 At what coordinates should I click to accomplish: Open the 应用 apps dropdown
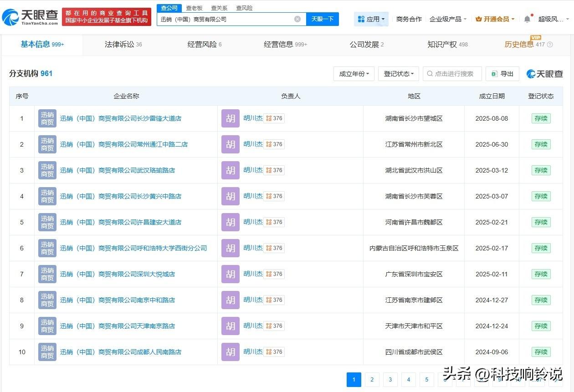coord(371,19)
